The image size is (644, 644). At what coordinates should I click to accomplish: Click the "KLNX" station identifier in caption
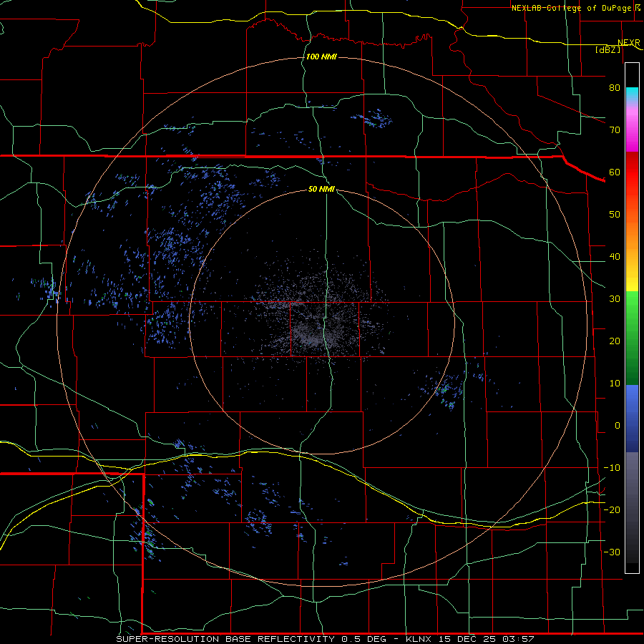419,639
